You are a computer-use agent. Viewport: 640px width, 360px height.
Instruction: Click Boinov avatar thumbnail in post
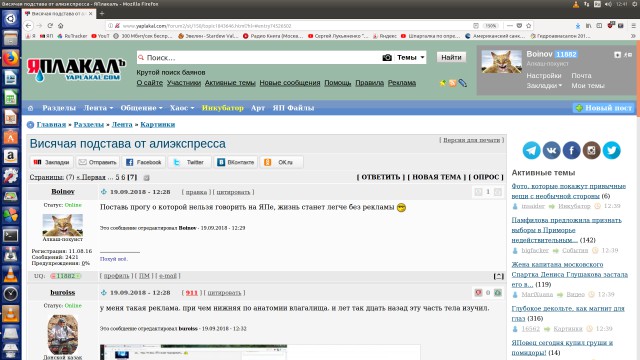pos(62,224)
